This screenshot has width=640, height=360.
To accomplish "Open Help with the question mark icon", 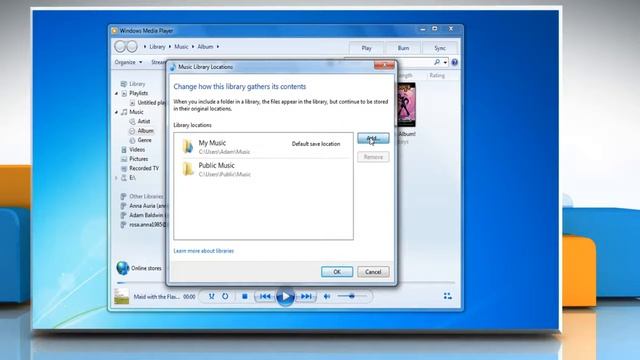I will click(x=454, y=62).
